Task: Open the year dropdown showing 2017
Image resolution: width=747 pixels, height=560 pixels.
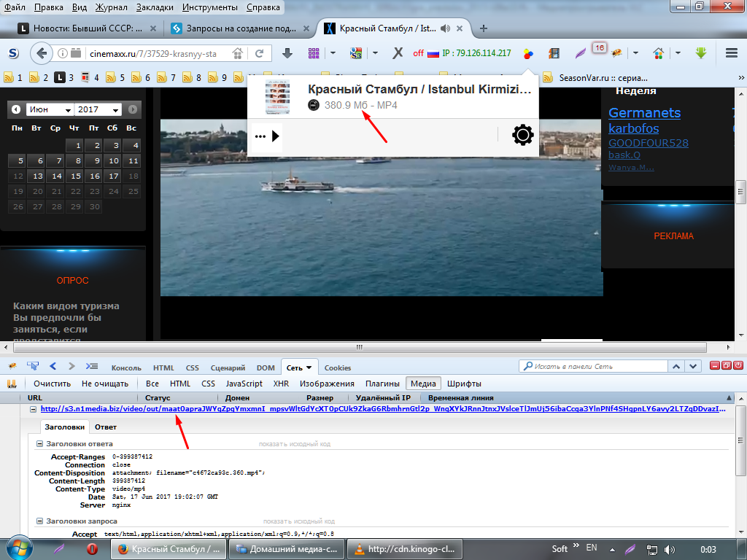Action: (x=98, y=109)
